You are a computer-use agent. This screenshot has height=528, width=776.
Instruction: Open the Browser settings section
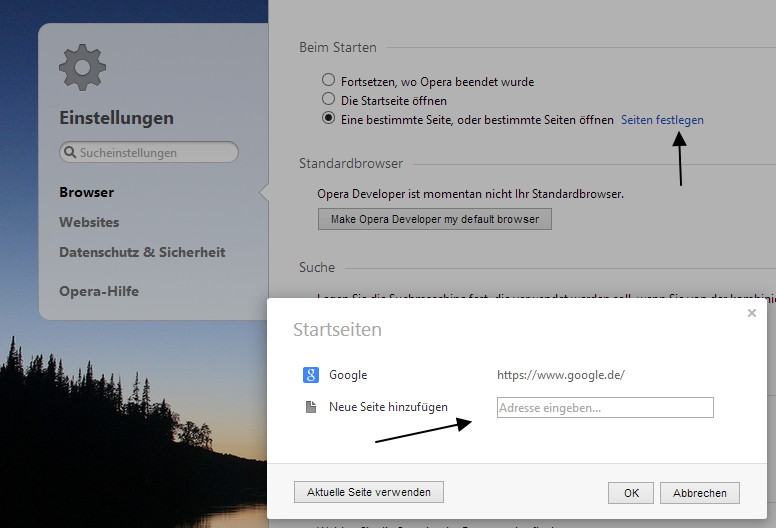pos(87,192)
